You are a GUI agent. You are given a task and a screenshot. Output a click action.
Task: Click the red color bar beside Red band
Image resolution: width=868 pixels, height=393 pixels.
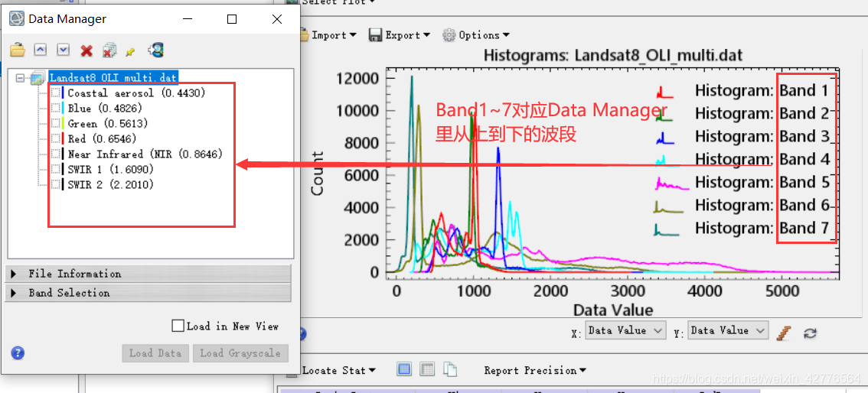[x=64, y=138]
